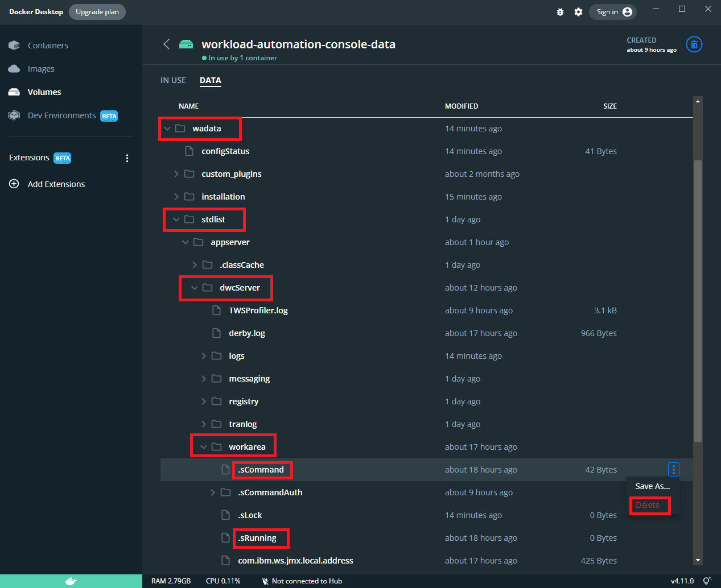The image size is (721, 588).
Task: Expand the logs folder
Action: (x=204, y=356)
